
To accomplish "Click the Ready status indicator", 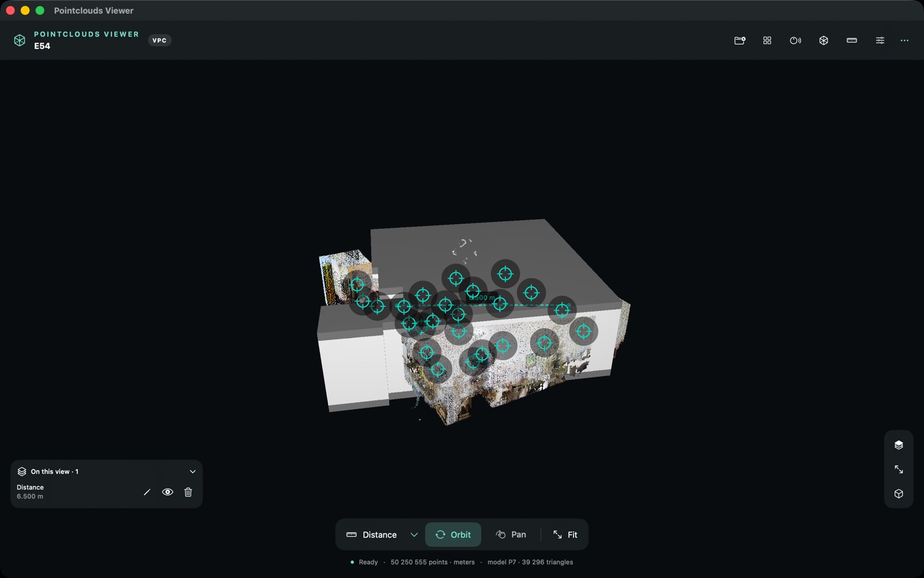I will pos(364,562).
